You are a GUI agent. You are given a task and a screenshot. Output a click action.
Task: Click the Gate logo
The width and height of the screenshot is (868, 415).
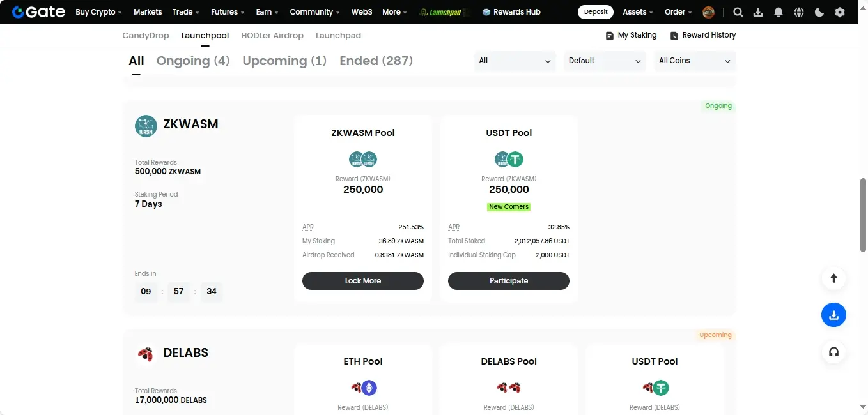click(38, 12)
